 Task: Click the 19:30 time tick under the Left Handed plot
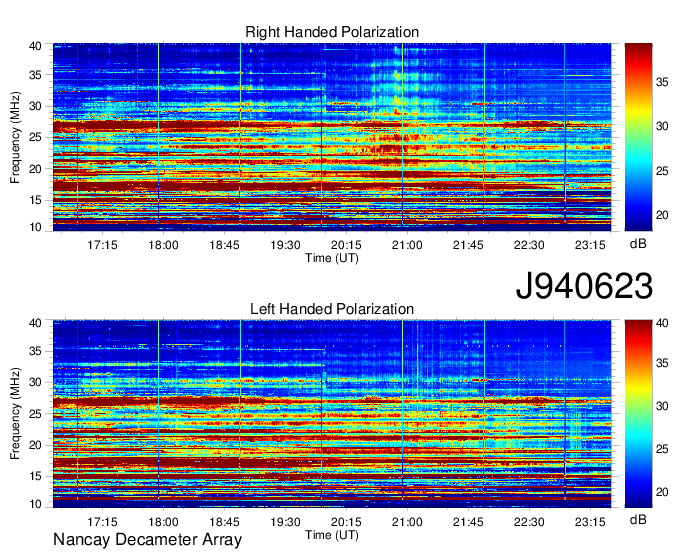(x=285, y=522)
